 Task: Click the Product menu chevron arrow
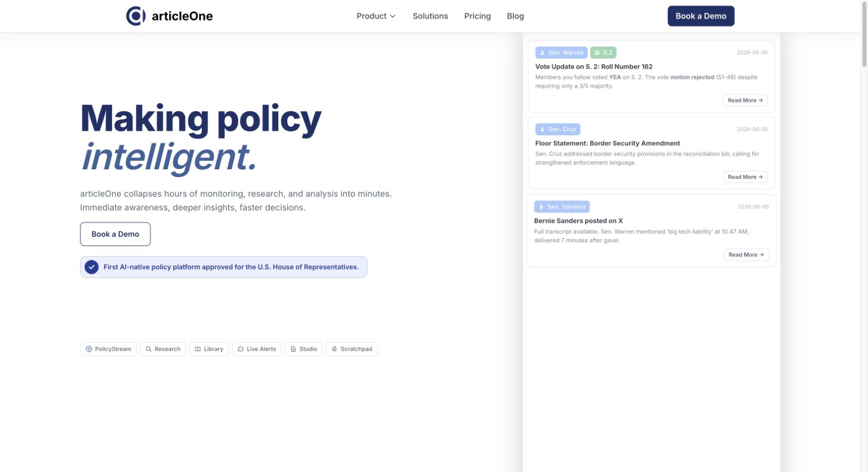pyautogui.click(x=393, y=16)
